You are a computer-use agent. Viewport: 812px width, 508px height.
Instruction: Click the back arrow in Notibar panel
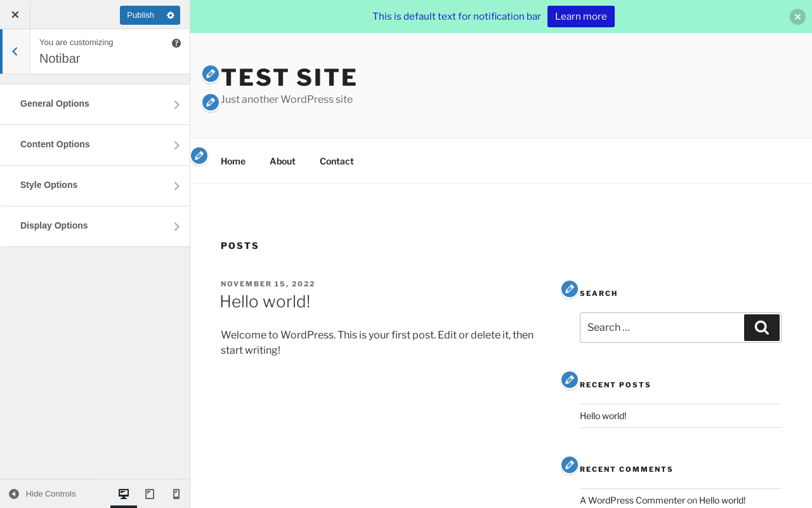pyautogui.click(x=15, y=51)
